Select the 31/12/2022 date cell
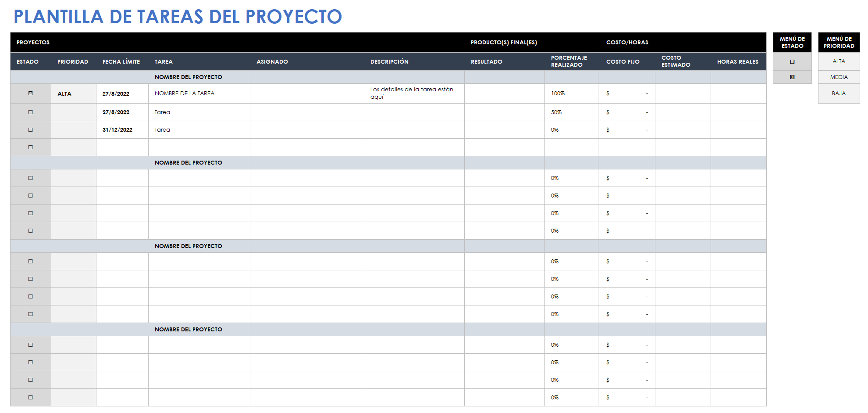 [x=122, y=130]
